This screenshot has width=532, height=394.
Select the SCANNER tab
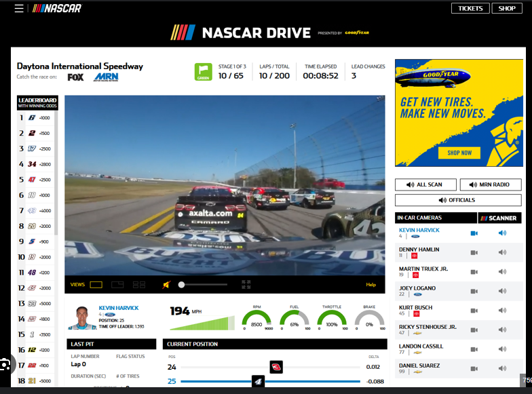coord(499,218)
